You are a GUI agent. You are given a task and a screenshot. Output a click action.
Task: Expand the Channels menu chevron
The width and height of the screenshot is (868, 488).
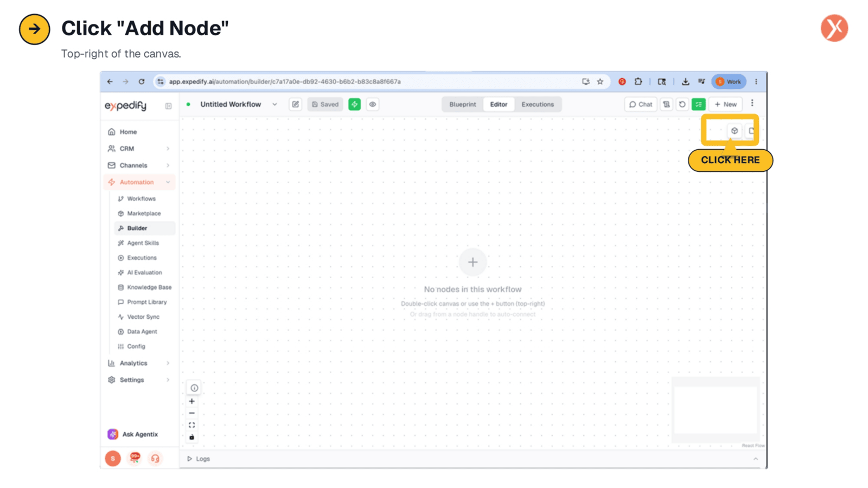click(168, 165)
